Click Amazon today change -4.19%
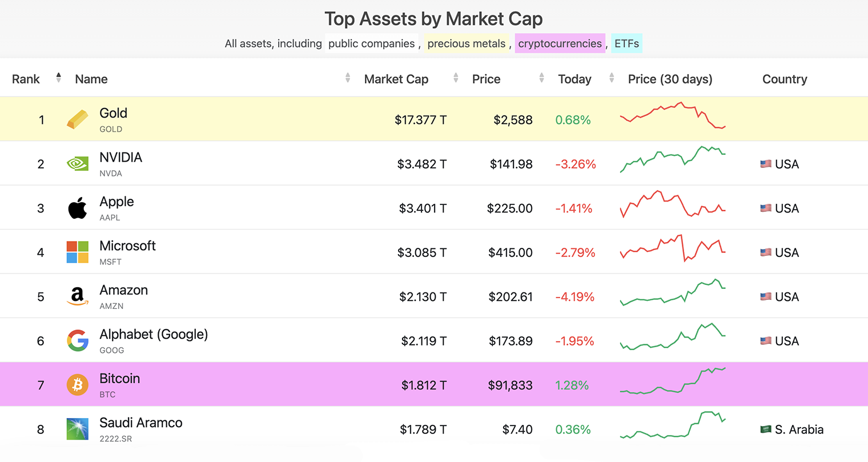Screen dimensions: 868x462 tap(574, 297)
